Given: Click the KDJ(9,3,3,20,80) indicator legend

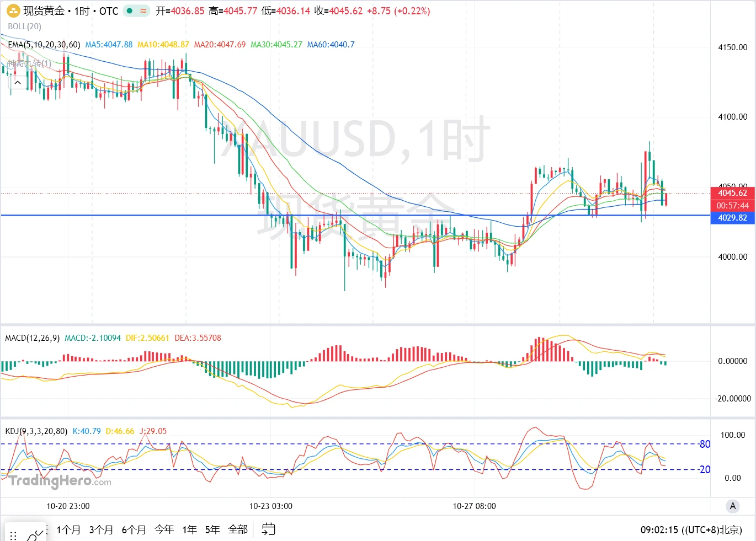Looking at the screenshot, I should click(x=36, y=431).
